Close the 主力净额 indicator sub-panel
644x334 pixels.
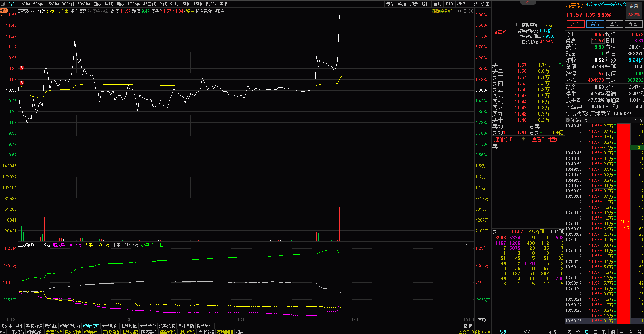point(471,245)
